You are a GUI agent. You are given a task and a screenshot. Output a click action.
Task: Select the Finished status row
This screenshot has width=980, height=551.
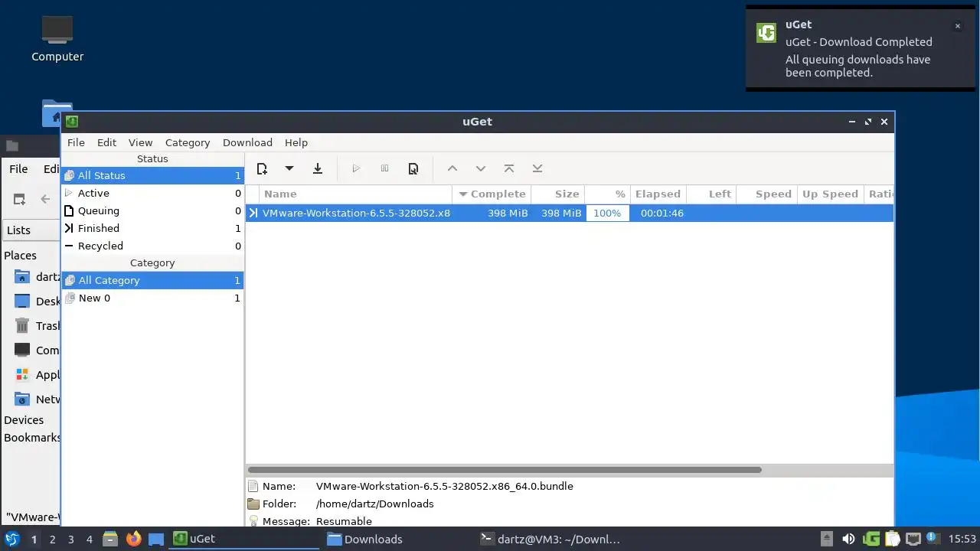pyautogui.click(x=152, y=228)
